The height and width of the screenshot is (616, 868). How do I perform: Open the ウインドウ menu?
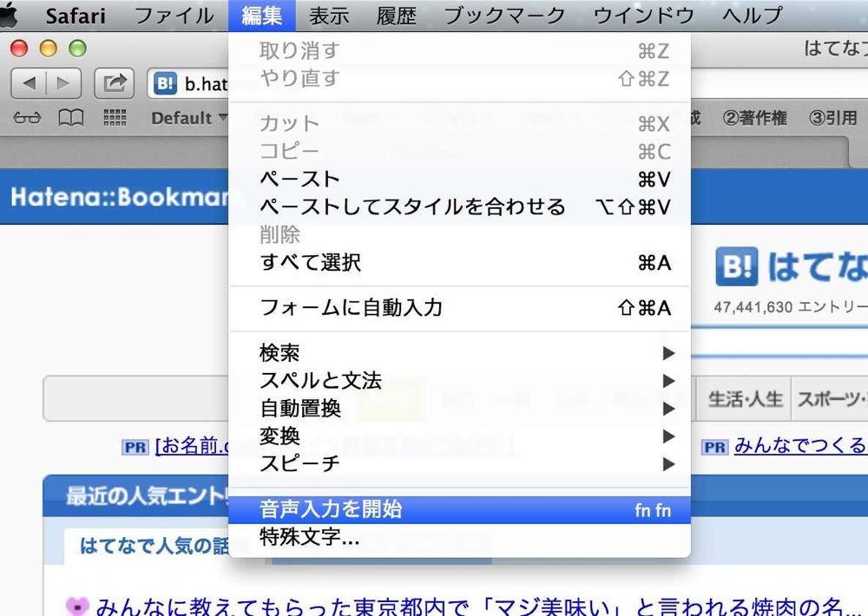coord(643,16)
